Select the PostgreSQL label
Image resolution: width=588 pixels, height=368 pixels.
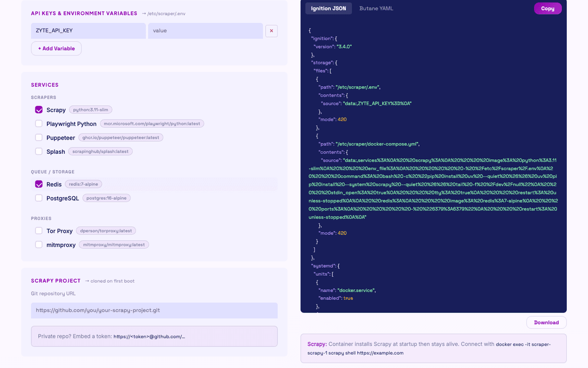[63, 198]
